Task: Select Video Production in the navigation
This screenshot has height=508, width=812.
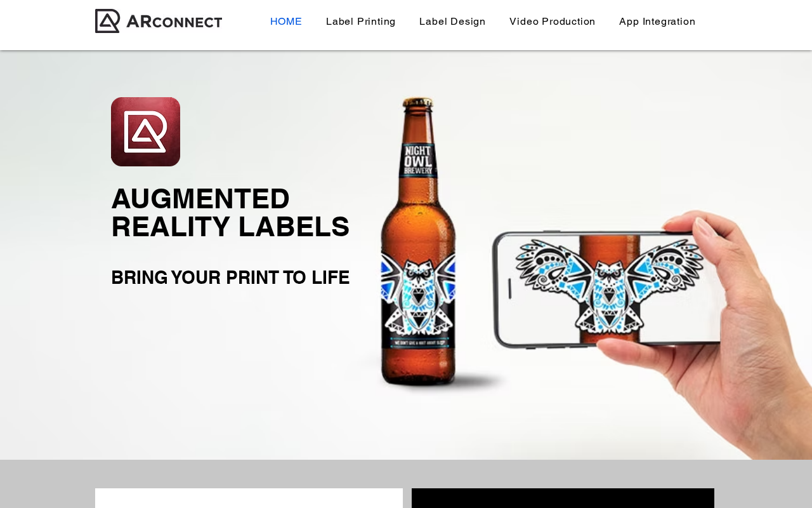Action: [553, 22]
